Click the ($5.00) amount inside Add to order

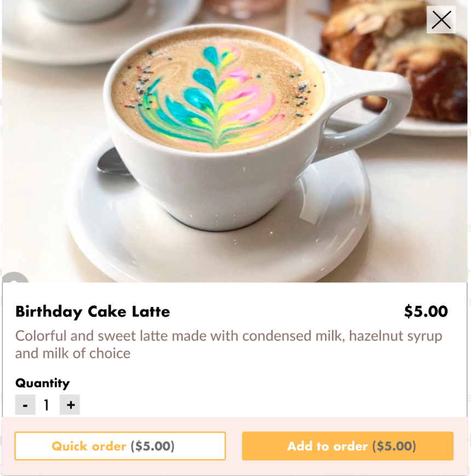point(394,446)
